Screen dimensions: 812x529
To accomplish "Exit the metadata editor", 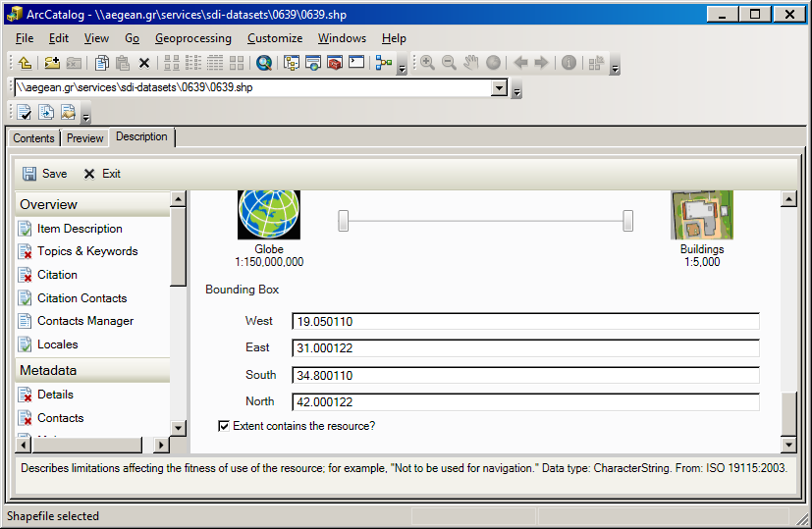I will point(102,174).
